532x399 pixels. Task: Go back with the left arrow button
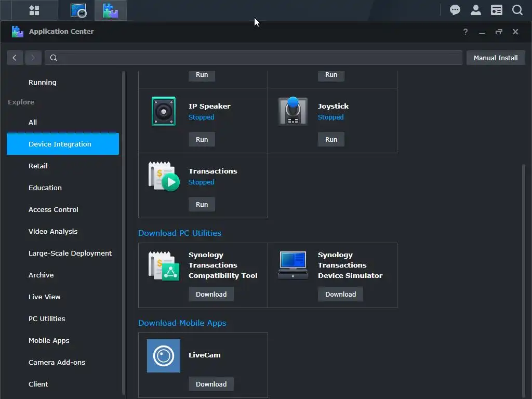pyautogui.click(x=15, y=58)
